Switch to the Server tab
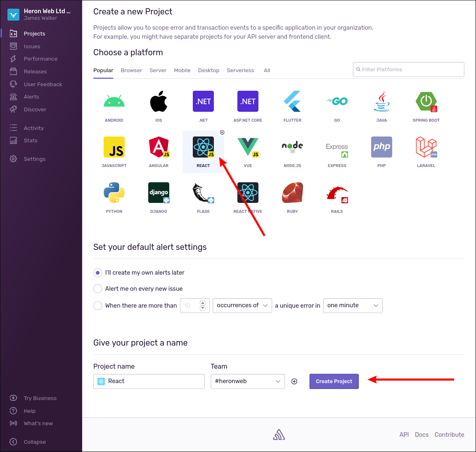 click(x=158, y=71)
